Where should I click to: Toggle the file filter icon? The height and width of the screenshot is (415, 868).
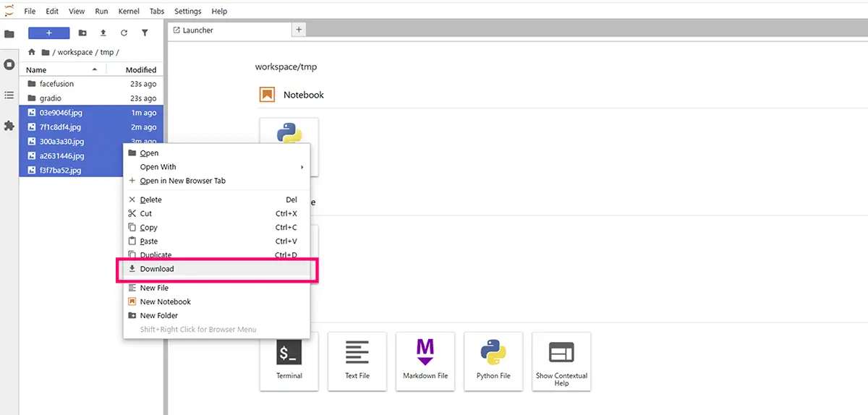coord(145,33)
